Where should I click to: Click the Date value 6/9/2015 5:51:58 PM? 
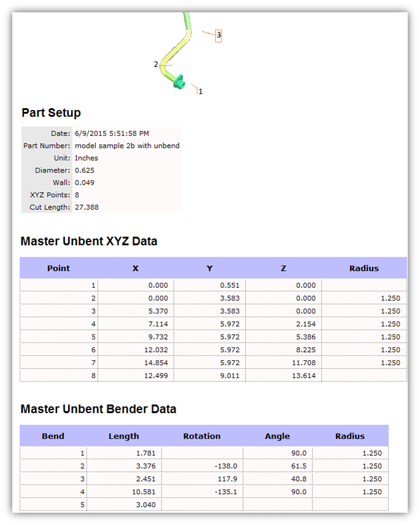pos(112,133)
